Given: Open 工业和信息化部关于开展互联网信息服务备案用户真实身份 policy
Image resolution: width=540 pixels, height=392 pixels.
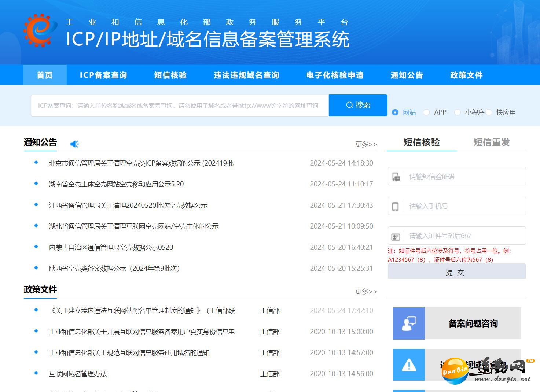Looking at the screenshot, I should [142, 332].
